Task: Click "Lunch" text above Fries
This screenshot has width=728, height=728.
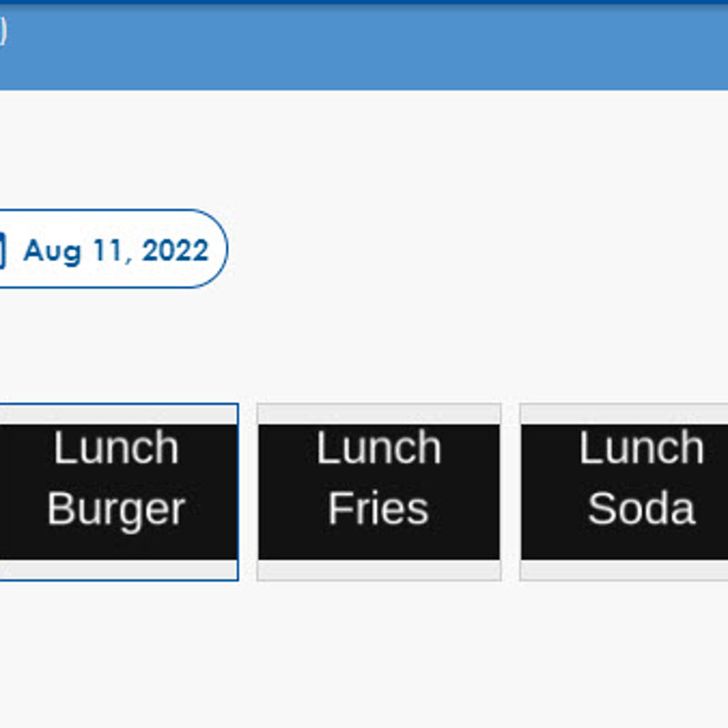Action: coord(379,449)
